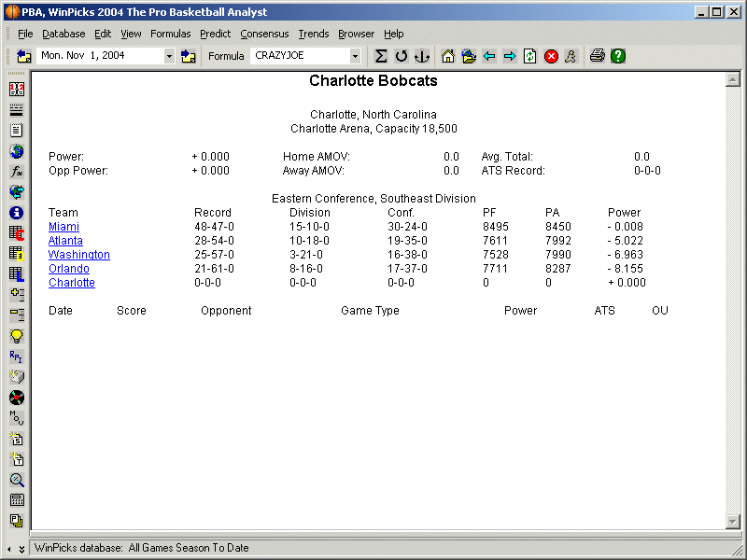Screen dimensions: 747x560
Task: Click the stacked P pages sidebar icon
Action: pos(17,521)
